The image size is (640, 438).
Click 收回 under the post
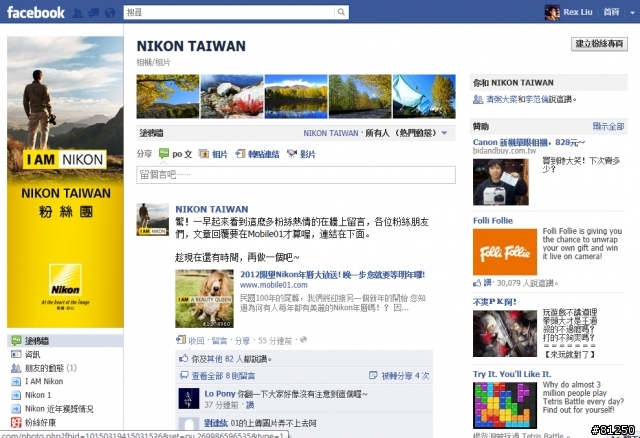click(196, 340)
